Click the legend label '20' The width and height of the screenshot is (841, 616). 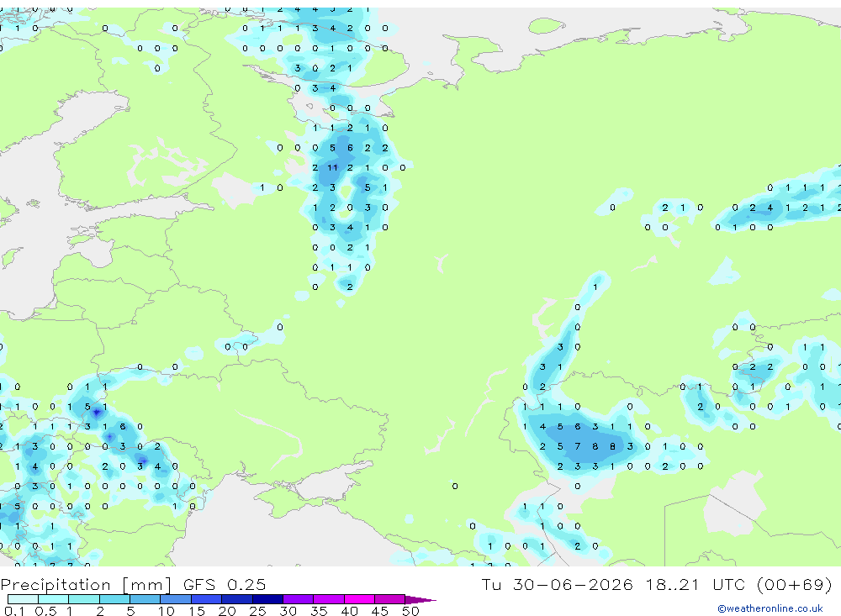(227, 611)
